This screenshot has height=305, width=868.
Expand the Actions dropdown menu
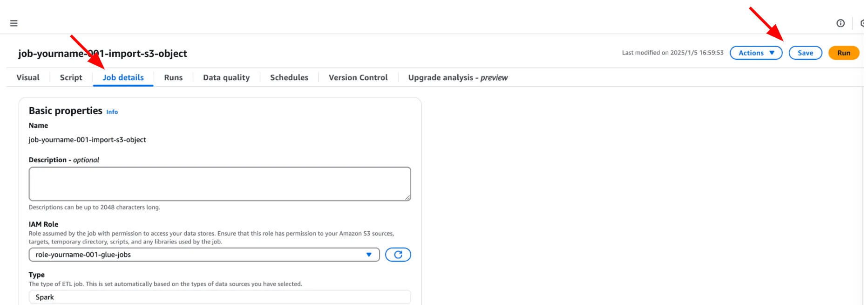[x=756, y=53]
